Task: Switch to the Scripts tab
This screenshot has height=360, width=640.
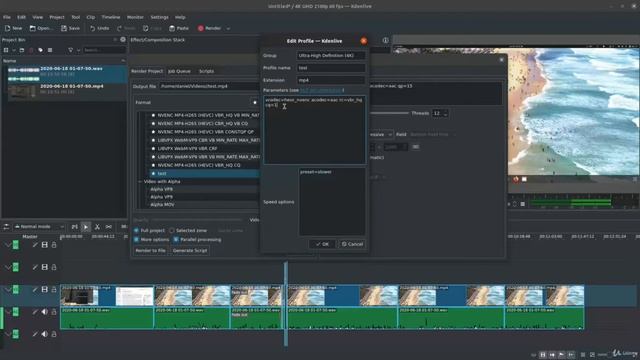Action: [x=206, y=71]
